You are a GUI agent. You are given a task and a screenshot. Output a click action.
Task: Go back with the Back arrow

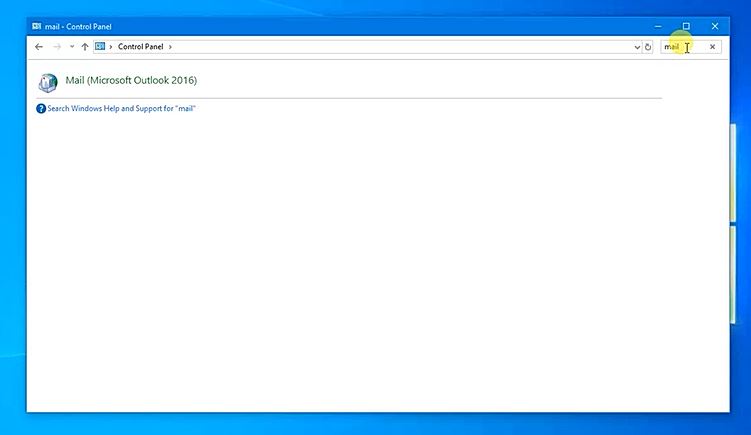click(39, 47)
